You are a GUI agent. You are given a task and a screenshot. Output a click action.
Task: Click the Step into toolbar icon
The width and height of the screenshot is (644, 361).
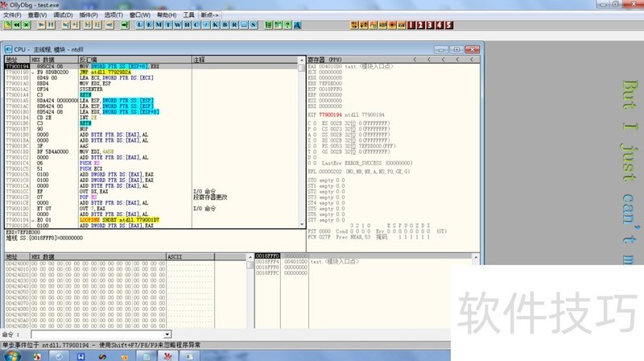[x=66, y=25]
